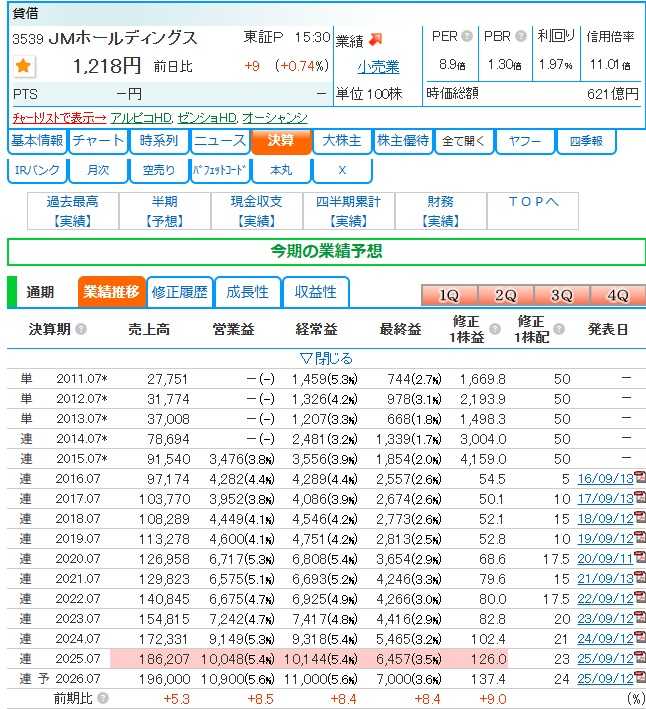Open the 四季報 external tab
646x709 pixels.
pyautogui.click(x=586, y=142)
